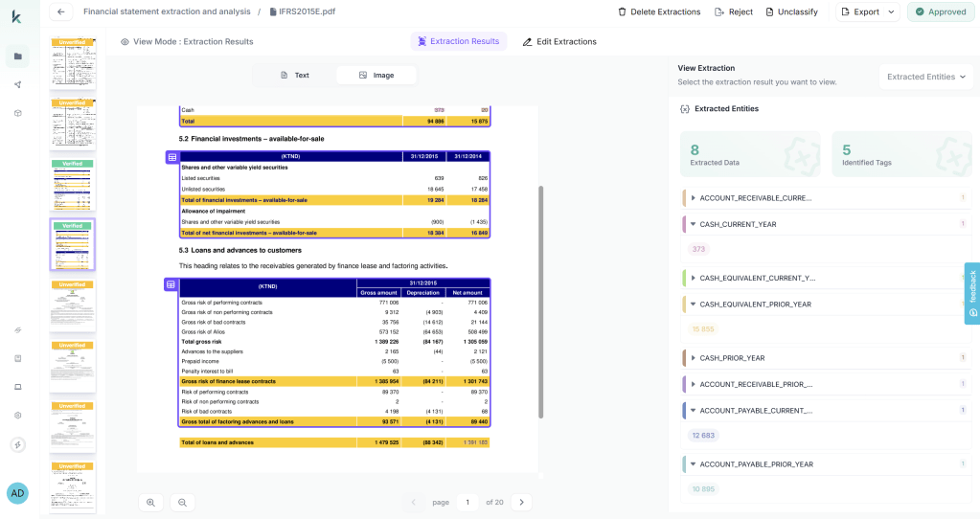
Task: Open the Extracted Entities dropdown
Action: tap(926, 77)
